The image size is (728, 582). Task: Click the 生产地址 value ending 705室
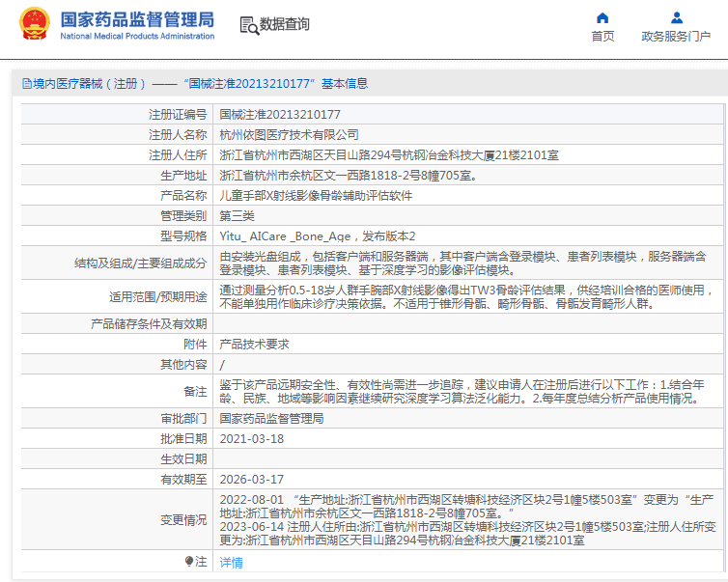click(349, 176)
